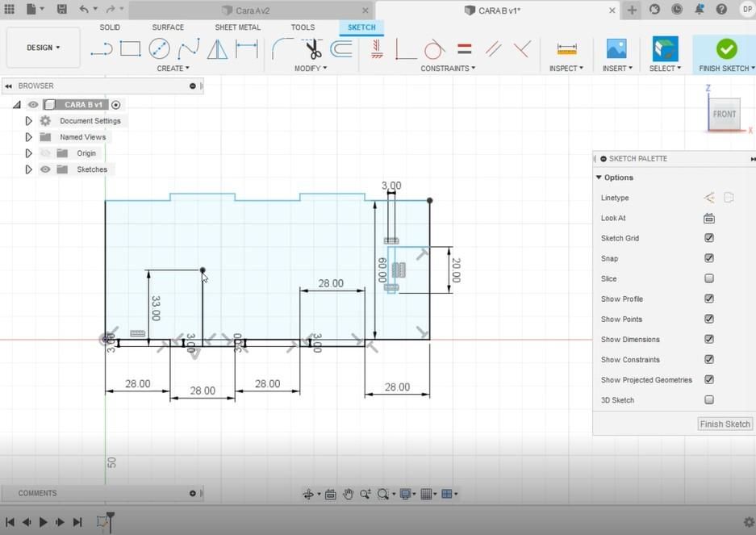The image size is (756, 535).
Task: Expand the Sketches folder node
Action: click(x=28, y=169)
